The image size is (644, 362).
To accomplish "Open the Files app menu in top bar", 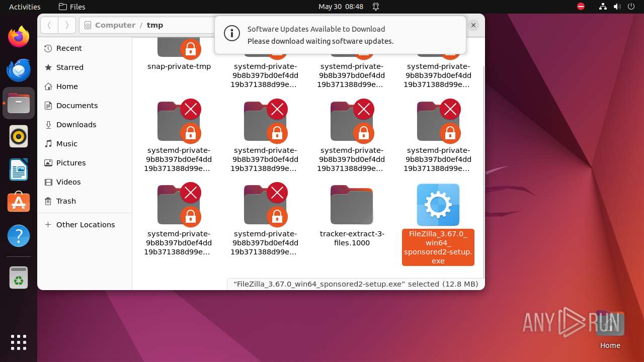I will pos(72,7).
